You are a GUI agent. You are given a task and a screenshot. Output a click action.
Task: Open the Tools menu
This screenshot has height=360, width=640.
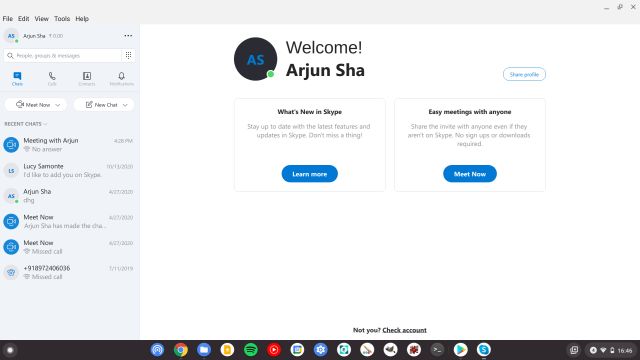click(x=62, y=19)
